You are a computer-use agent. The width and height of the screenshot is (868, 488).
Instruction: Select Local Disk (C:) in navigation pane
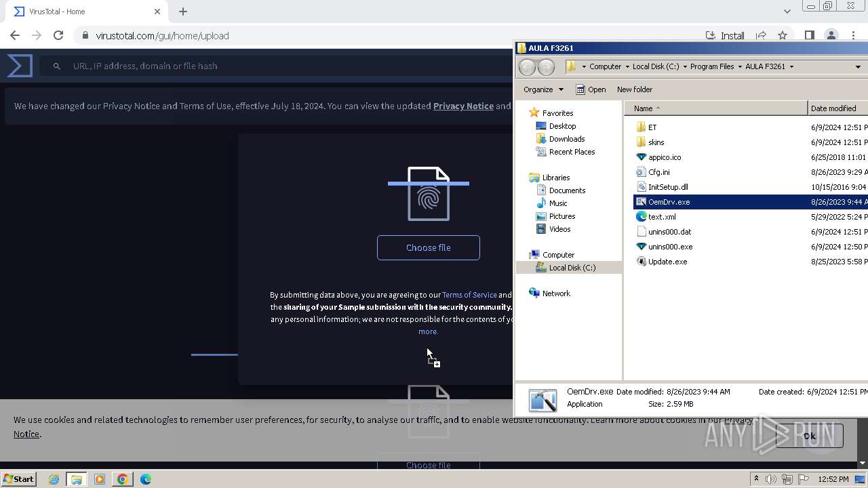pyautogui.click(x=568, y=268)
